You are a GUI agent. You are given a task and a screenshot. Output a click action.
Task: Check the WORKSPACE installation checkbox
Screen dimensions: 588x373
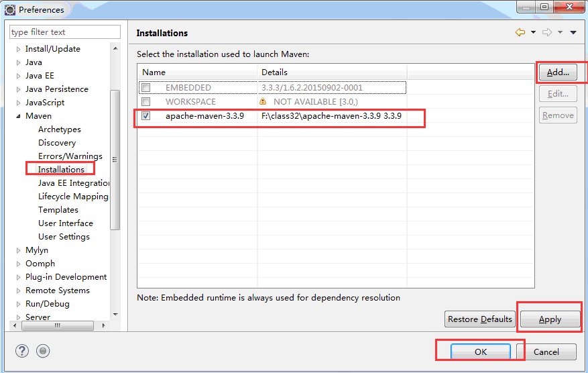(146, 101)
